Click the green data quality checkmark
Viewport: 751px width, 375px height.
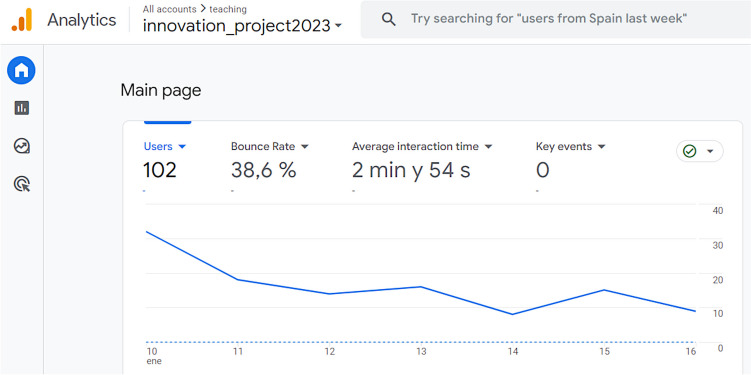(689, 151)
